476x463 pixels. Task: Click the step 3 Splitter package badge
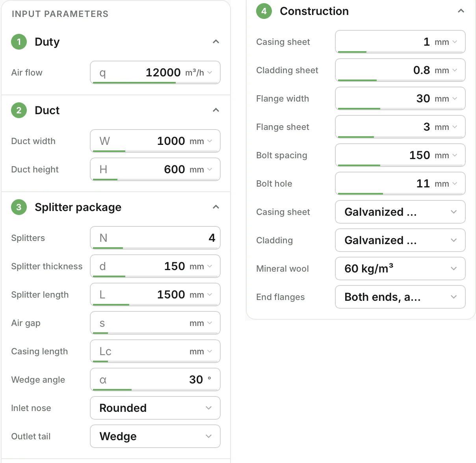[19, 207]
